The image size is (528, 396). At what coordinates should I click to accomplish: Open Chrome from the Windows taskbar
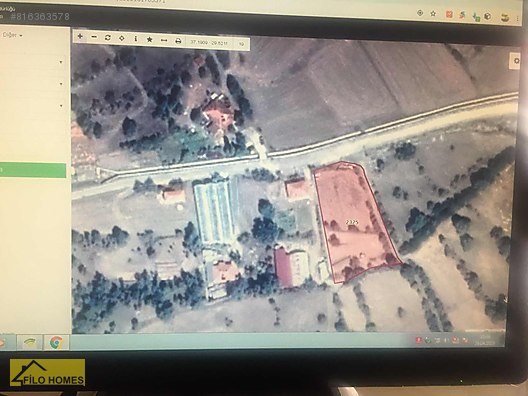56,342
